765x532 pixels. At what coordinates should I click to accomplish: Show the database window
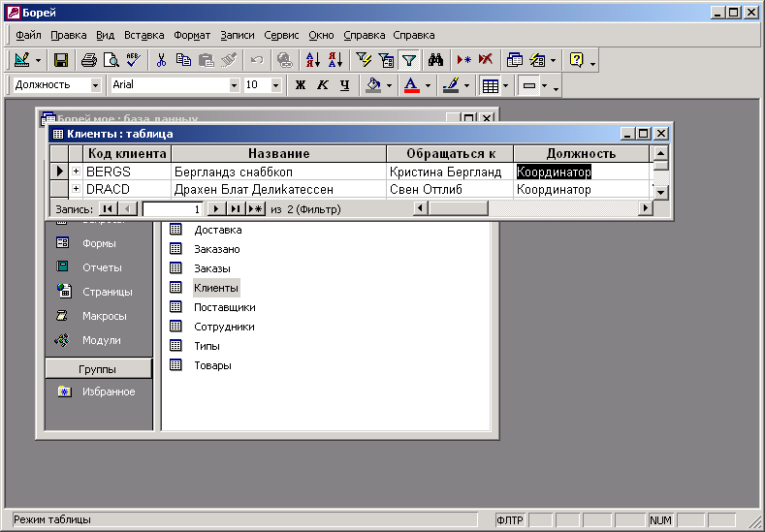514,60
